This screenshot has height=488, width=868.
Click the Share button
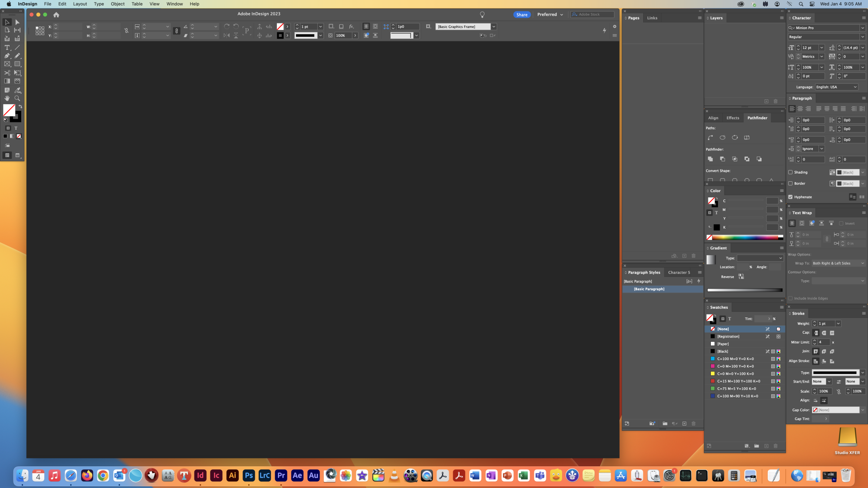pyautogui.click(x=522, y=15)
